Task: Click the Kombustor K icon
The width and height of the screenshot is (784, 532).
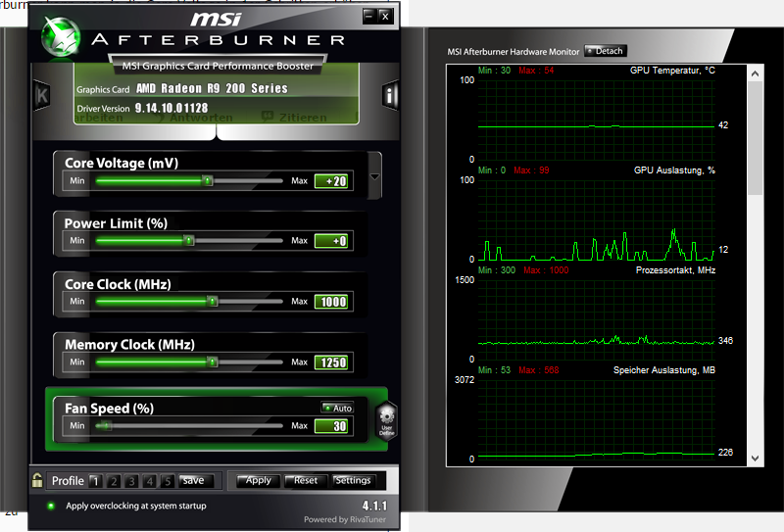Action: click(x=41, y=95)
